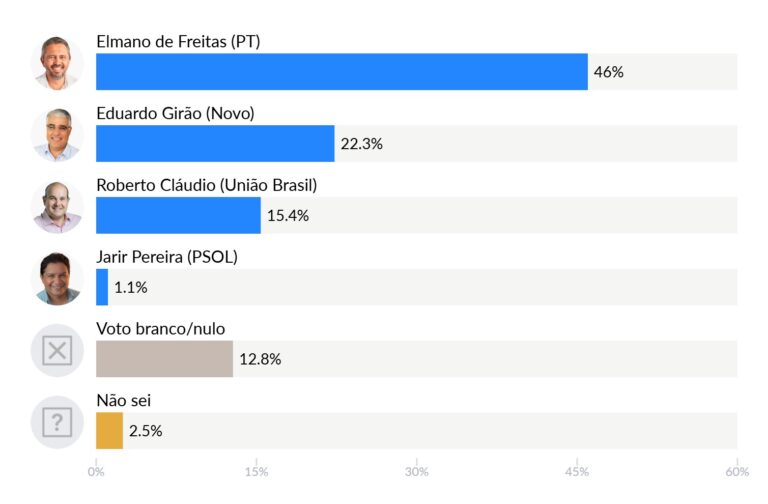Click the X icon for Voto branco/nulo
The height and width of the screenshot is (504, 768).
pos(57,351)
